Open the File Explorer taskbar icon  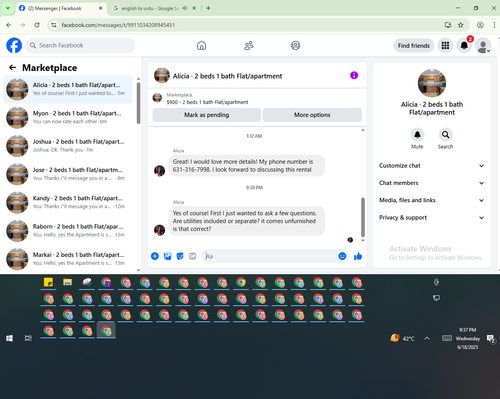[x=68, y=283]
